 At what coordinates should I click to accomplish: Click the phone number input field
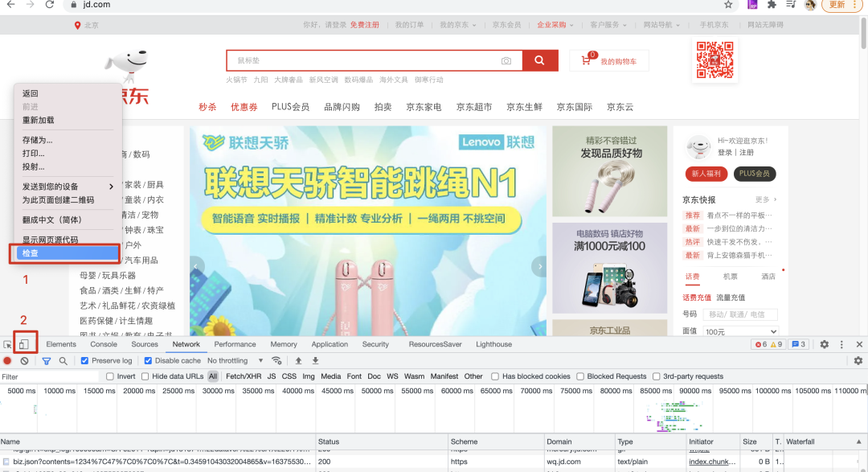point(740,314)
